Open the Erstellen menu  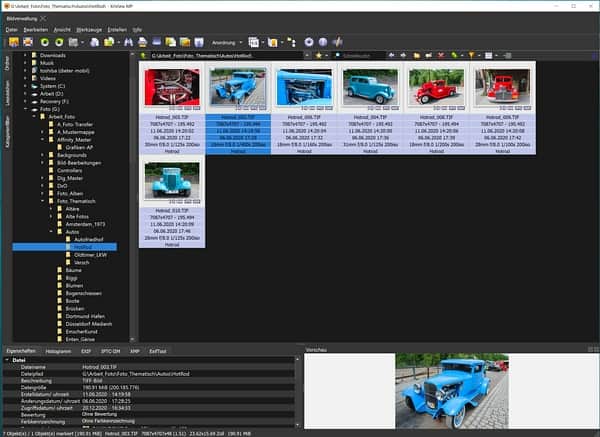coord(117,30)
